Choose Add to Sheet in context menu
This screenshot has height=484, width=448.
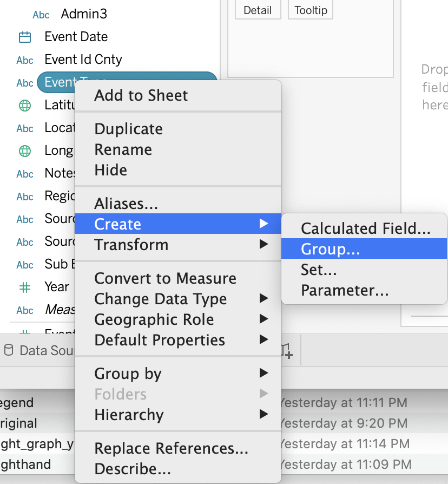141,95
